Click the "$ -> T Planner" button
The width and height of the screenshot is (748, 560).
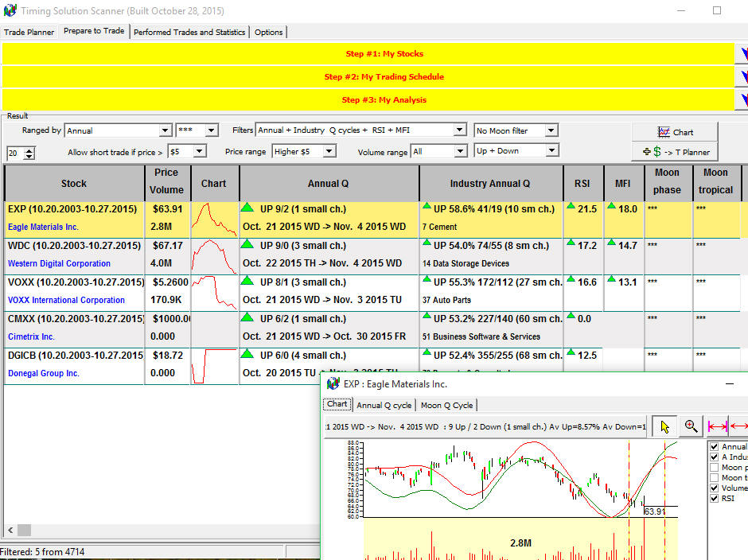(675, 152)
